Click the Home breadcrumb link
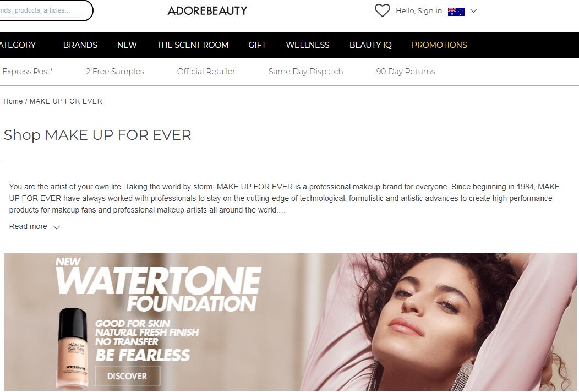The width and height of the screenshot is (579, 392). click(13, 101)
